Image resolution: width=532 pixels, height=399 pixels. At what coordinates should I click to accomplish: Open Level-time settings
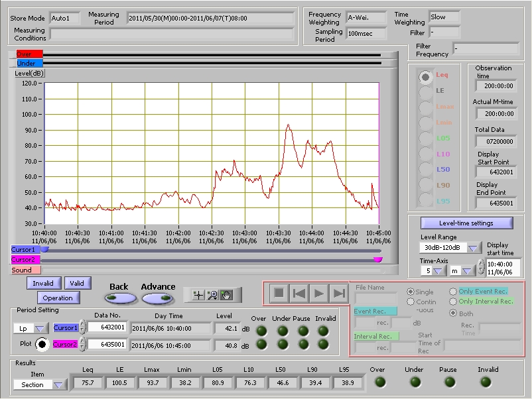point(466,223)
